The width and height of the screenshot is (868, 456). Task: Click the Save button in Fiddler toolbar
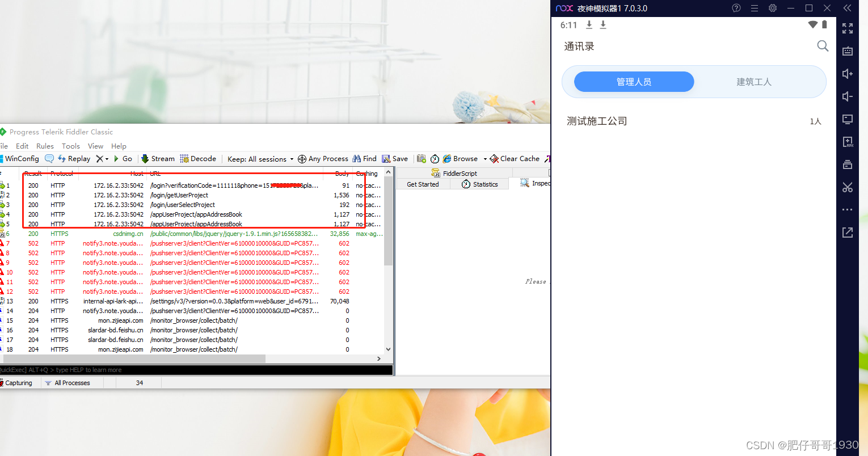[395, 159]
